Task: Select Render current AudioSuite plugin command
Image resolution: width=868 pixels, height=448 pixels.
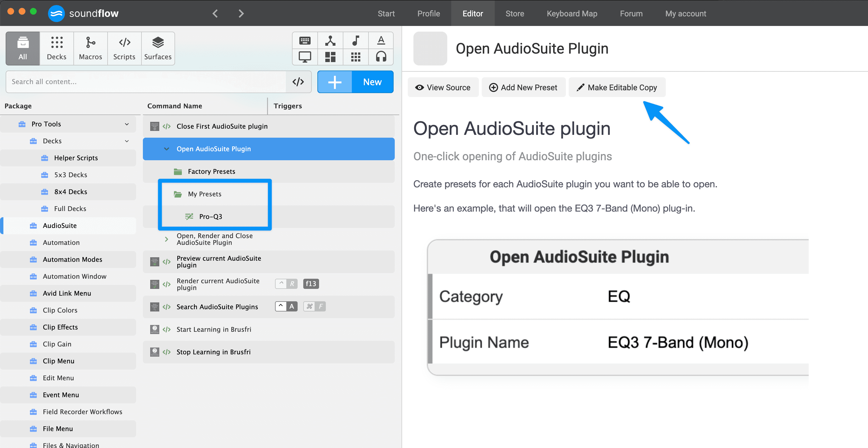Action: [x=269, y=284]
